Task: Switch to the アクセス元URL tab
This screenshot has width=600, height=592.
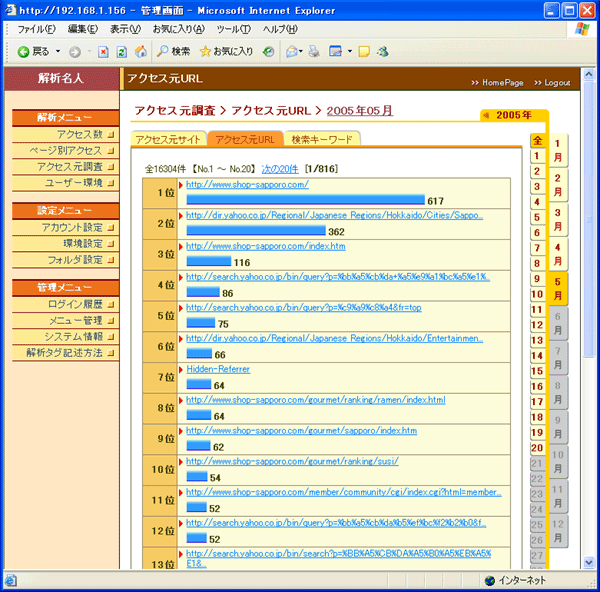Action: [x=245, y=139]
